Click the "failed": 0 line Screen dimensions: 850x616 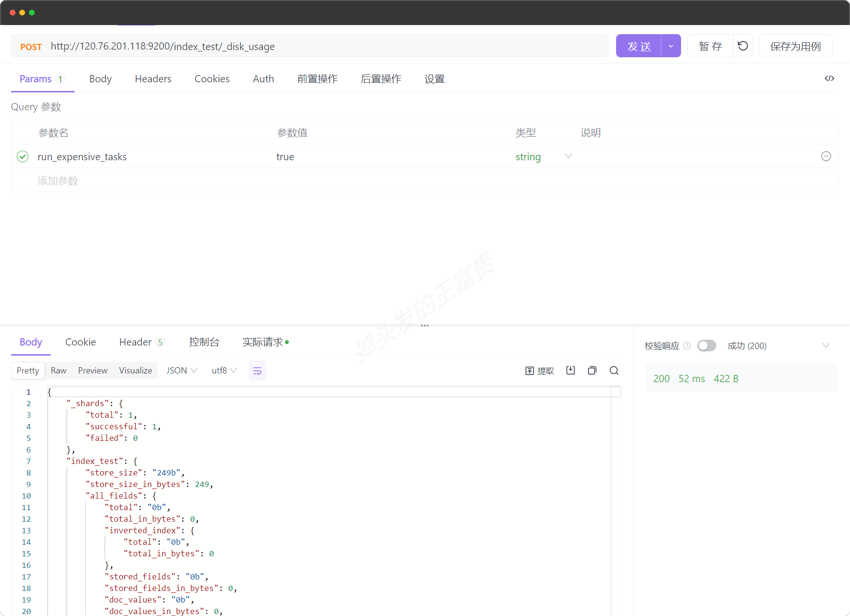coord(112,438)
